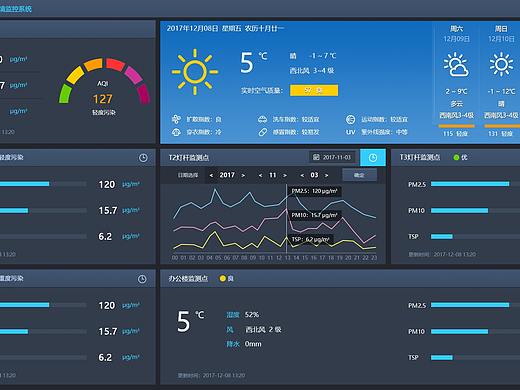Click the 115 air quality value under Saturday
The height and width of the screenshot is (390, 520).
coord(448,134)
